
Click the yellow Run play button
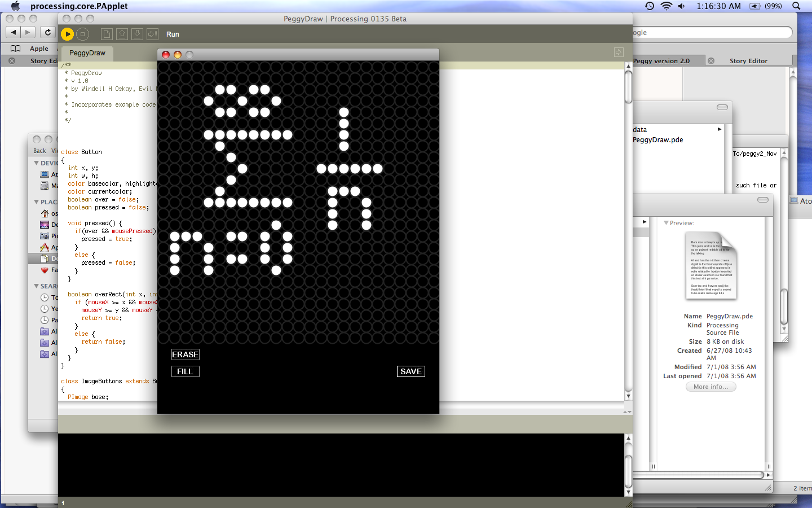(x=67, y=34)
